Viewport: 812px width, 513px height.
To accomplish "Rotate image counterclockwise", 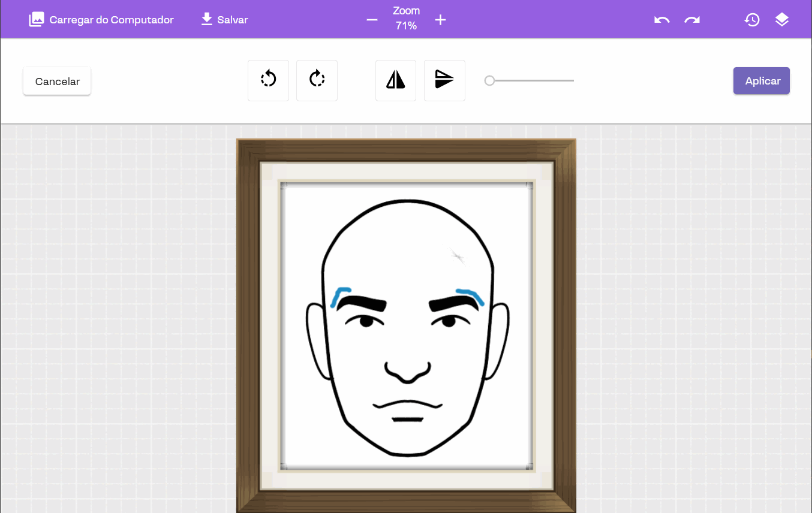I will point(268,80).
